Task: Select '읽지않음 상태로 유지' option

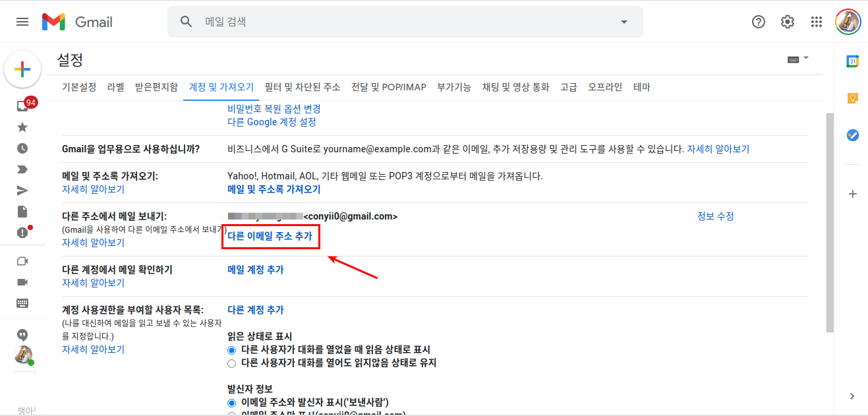Action: (x=231, y=363)
